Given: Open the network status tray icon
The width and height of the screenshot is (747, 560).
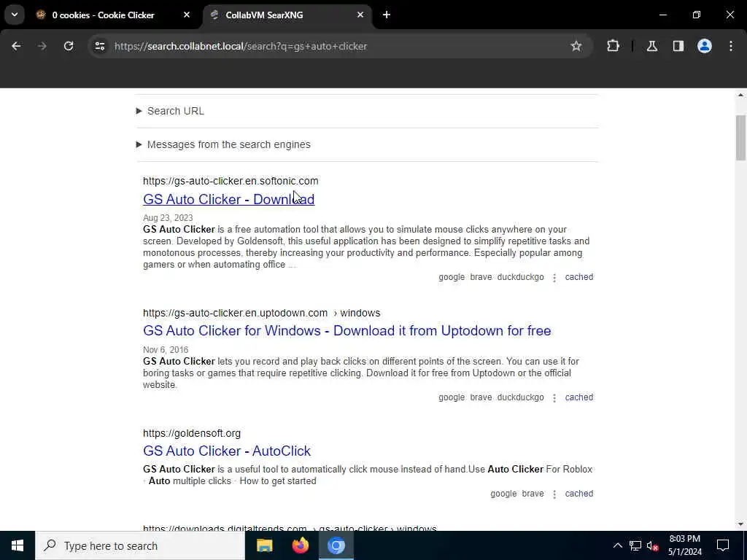Looking at the screenshot, I should pos(635,545).
